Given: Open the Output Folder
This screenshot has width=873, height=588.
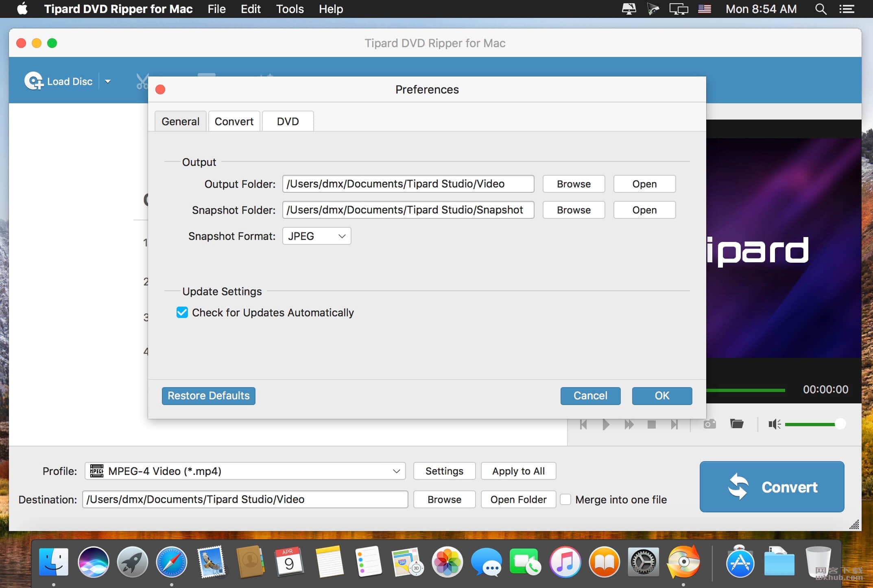Looking at the screenshot, I should (x=644, y=184).
